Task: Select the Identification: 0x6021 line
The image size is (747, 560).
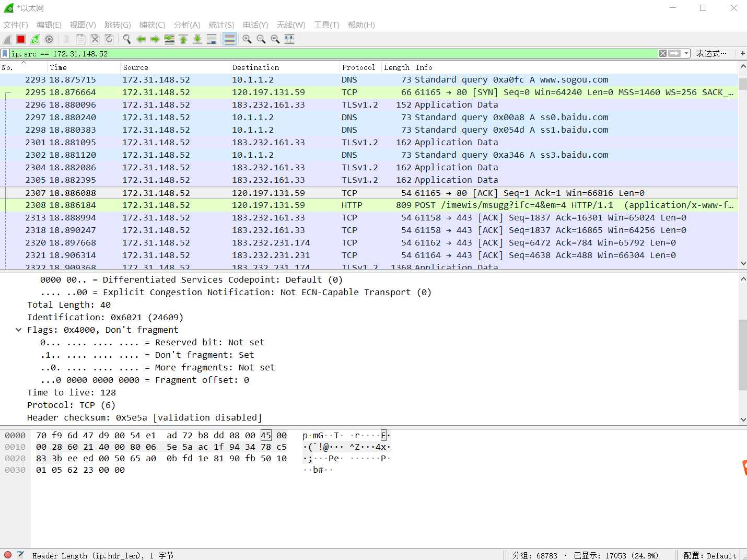Action: pos(105,317)
